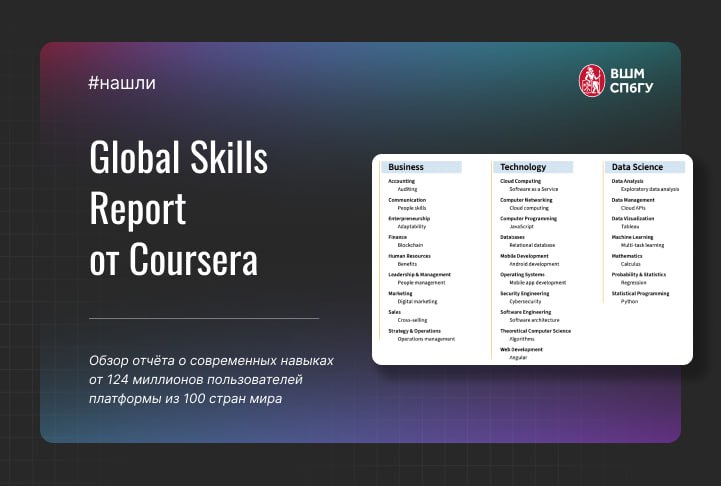This screenshot has height=486, width=721.
Task: Select the 'Computer Networking' category
Action: point(526,200)
